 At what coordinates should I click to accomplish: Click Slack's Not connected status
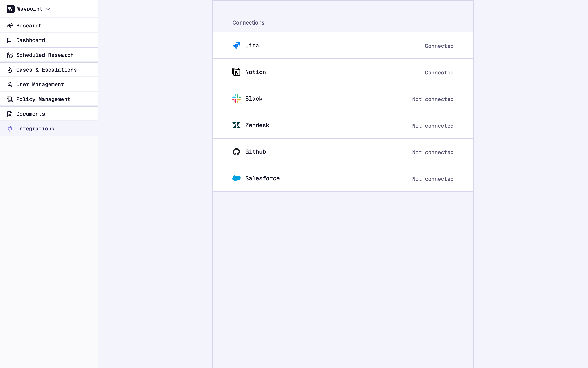433,99
